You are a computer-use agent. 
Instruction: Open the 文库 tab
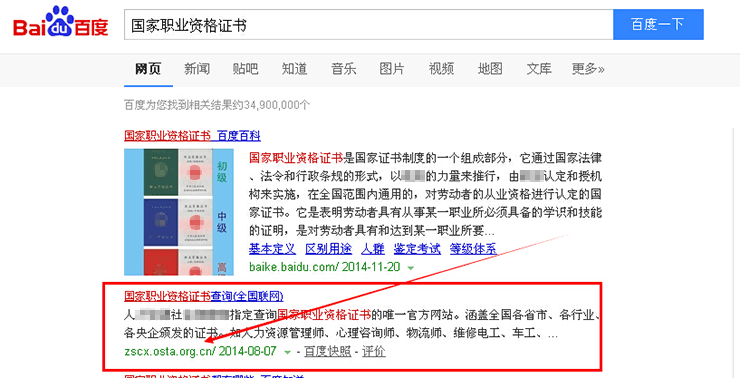(539, 69)
